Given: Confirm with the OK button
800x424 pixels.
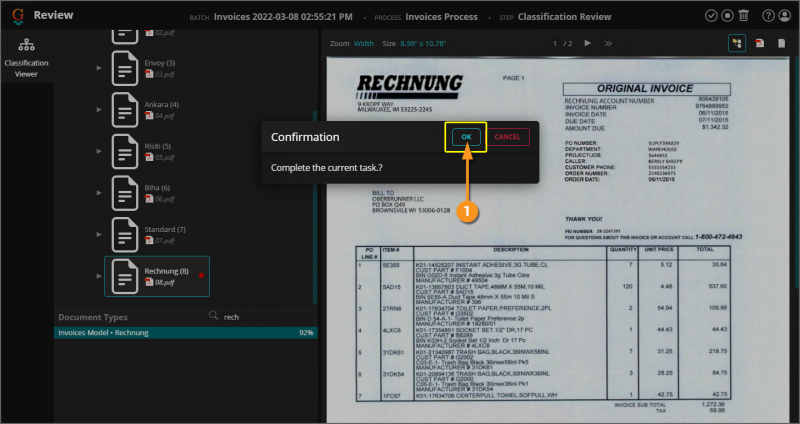Looking at the screenshot, I should pos(466,137).
